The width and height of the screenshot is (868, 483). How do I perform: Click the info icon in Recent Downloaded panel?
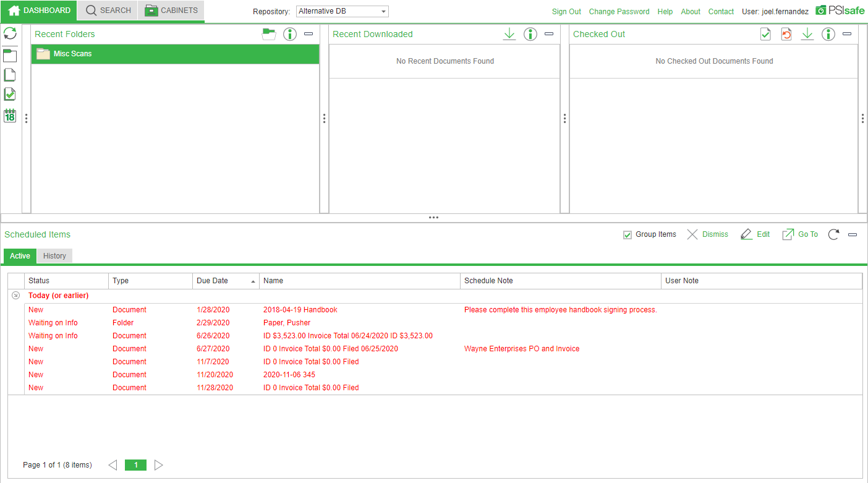click(x=530, y=34)
